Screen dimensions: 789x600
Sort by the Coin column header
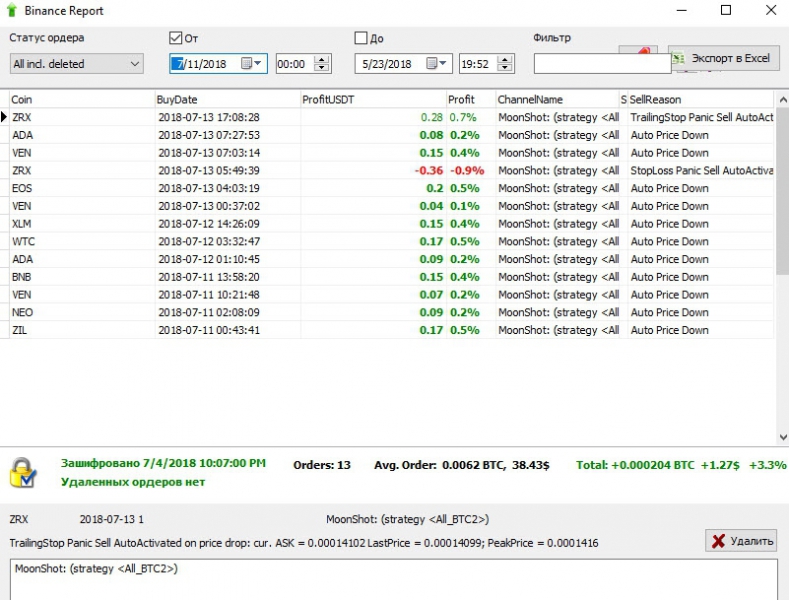click(81, 100)
